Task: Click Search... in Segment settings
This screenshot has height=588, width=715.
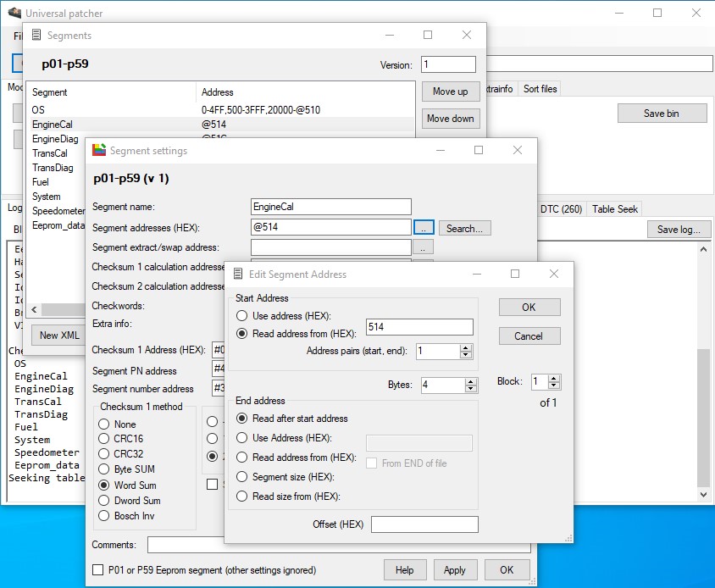Action: point(464,228)
